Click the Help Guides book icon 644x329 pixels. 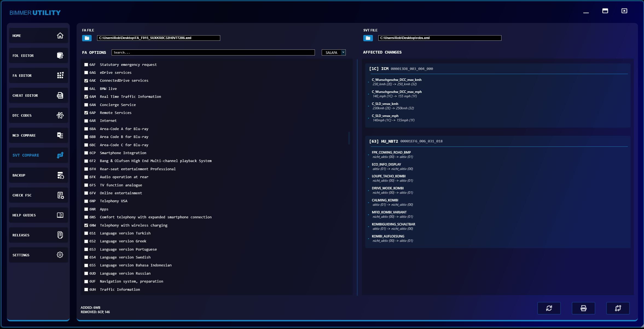(x=60, y=215)
